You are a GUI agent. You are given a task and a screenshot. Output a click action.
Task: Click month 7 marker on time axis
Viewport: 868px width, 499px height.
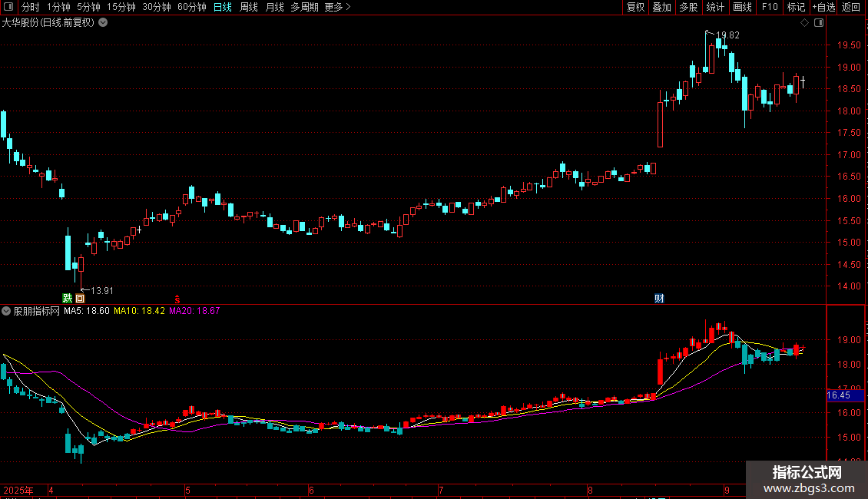click(x=441, y=490)
